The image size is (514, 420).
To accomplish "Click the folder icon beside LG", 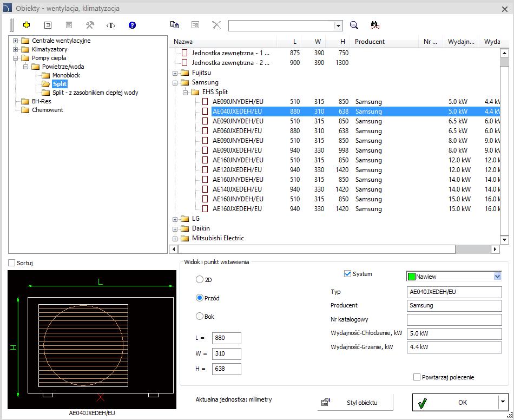I will [185, 219].
